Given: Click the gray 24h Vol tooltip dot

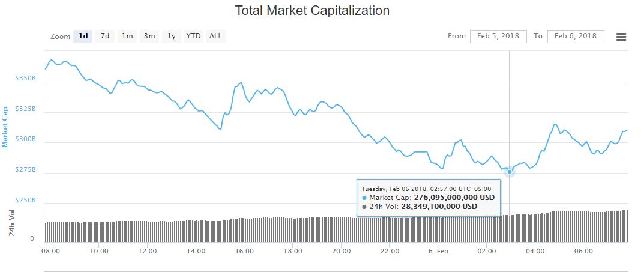Looking at the screenshot, I should pyautogui.click(x=364, y=207).
